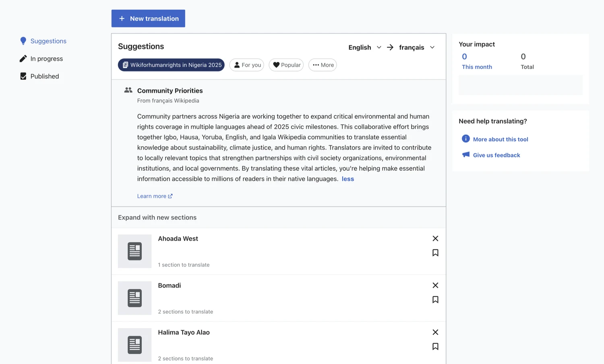This screenshot has height=364, width=604.
Task: Open the Ahoada West suggestion title
Action: (178, 238)
